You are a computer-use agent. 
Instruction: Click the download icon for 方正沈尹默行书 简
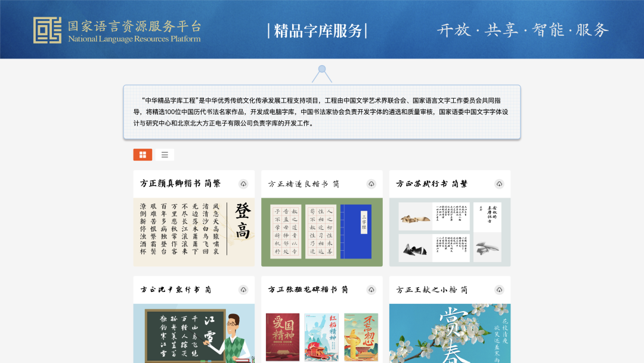(x=243, y=289)
